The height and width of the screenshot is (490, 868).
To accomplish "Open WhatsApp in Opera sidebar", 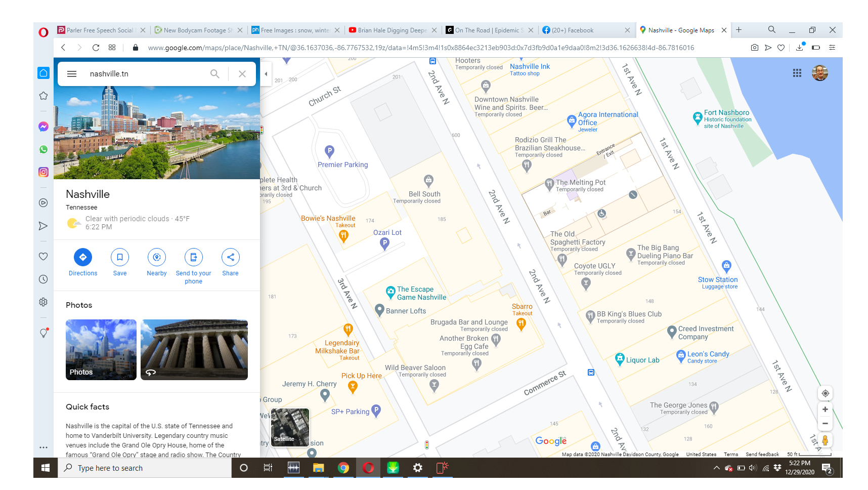I will tap(44, 149).
